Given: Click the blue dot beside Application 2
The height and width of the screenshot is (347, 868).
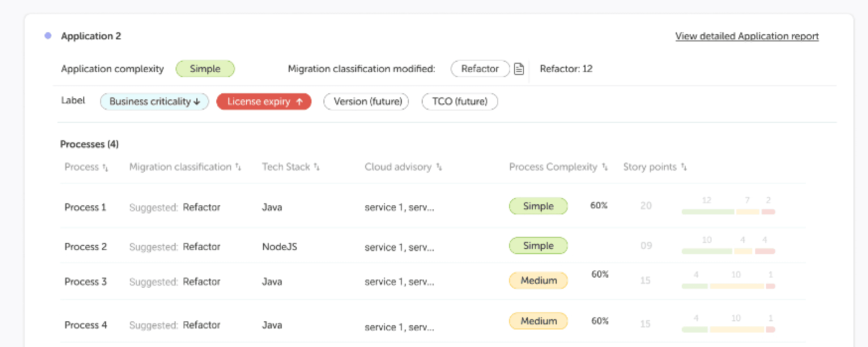Looking at the screenshot, I should coord(48,36).
